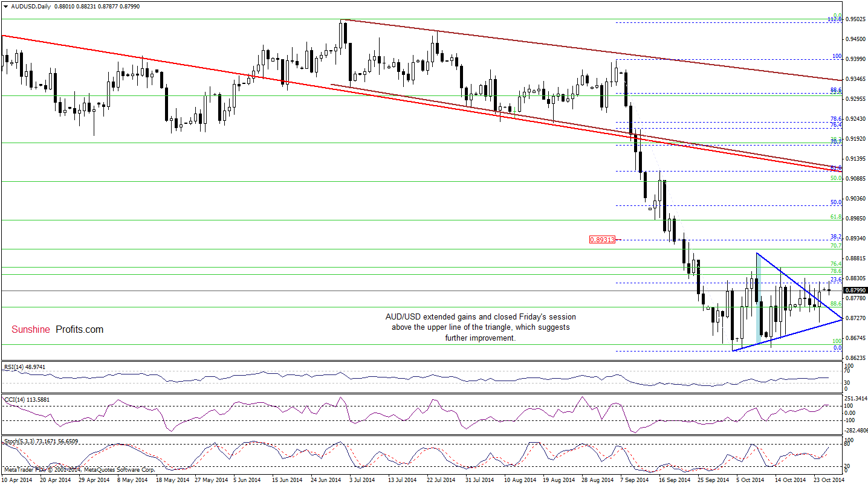This screenshot has height=485, width=868.
Task: Click the 3 Jul 2014 date label
Action: (x=361, y=480)
